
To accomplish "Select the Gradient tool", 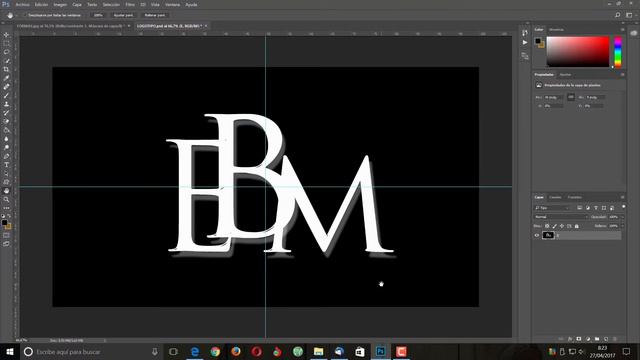I will 6,130.
